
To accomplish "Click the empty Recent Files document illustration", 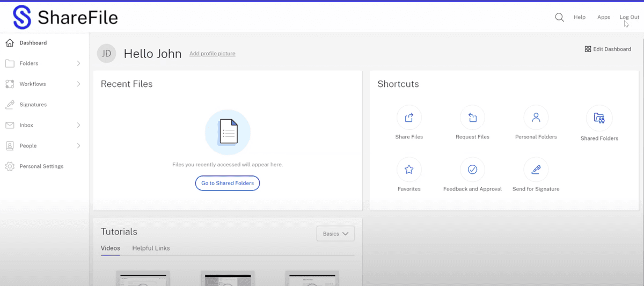I will click(x=228, y=132).
